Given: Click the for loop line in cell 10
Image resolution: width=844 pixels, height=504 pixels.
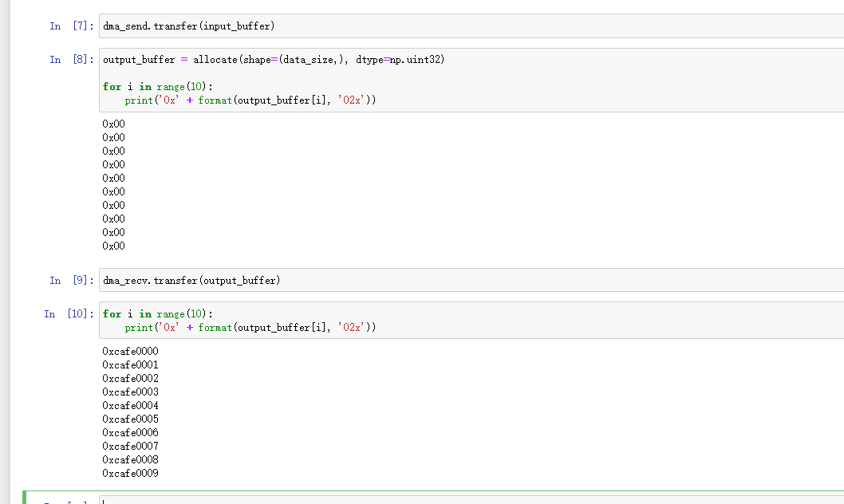Looking at the screenshot, I should point(158,313).
